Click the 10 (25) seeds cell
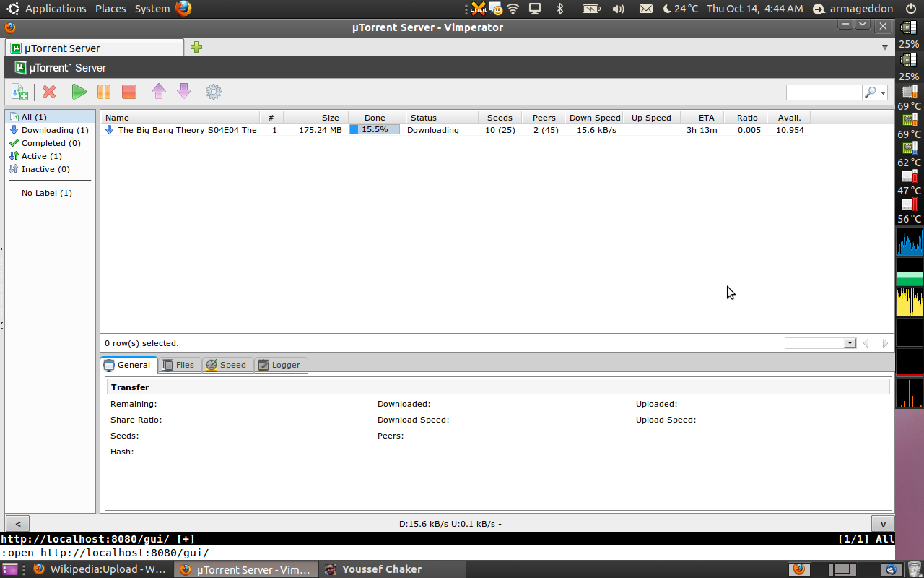924x578 pixels. point(500,130)
